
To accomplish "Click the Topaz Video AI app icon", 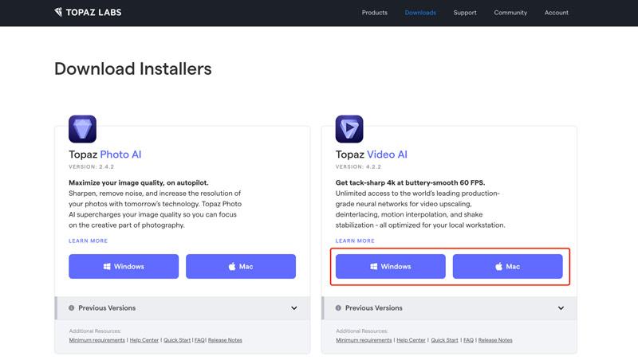I will [349, 129].
